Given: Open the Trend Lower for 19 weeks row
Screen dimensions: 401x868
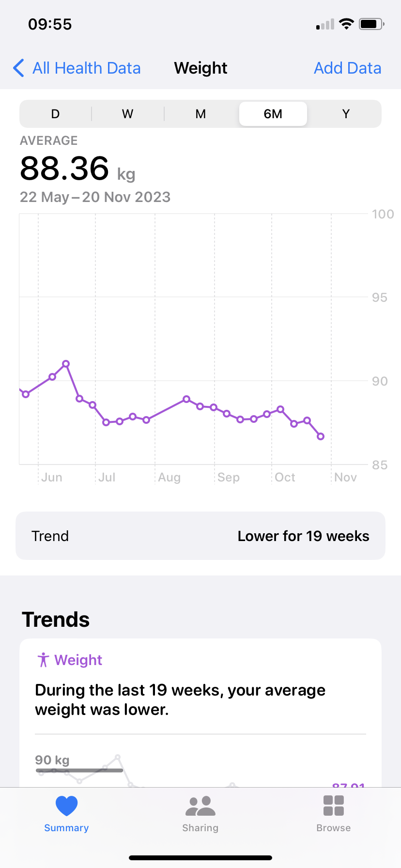Looking at the screenshot, I should [x=200, y=536].
